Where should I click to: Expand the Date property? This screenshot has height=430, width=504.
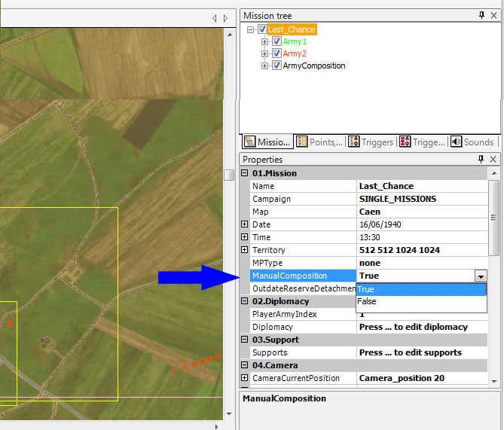click(x=244, y=224)
